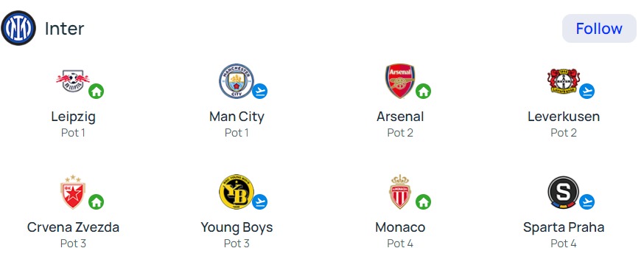Image resolution: width=644 pixels, height=279 pixels.
Task: Open the Crvena Zvezda crest
Action: pos(73,192)
